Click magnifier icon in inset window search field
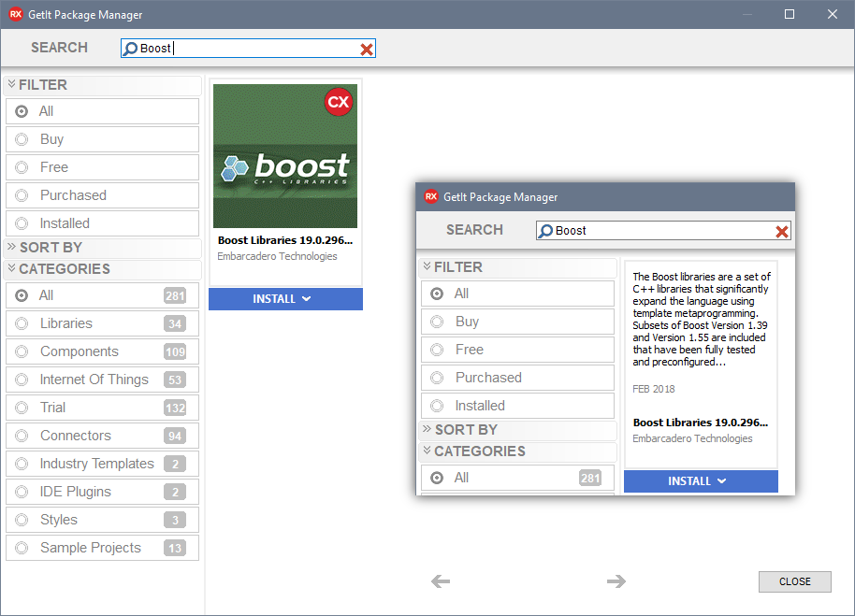Image resolution: width=855 pixels, height=616 pixels. (545, 231)
